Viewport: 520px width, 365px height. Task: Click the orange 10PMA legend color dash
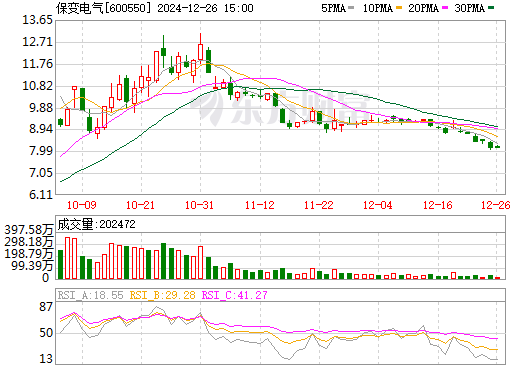point(399,7)
